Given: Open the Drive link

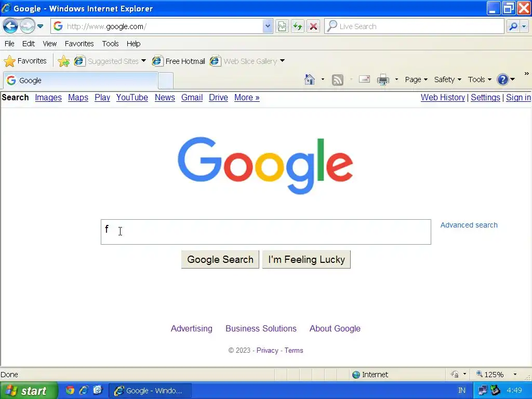Looking at the screenshot, I should (218, 97).
